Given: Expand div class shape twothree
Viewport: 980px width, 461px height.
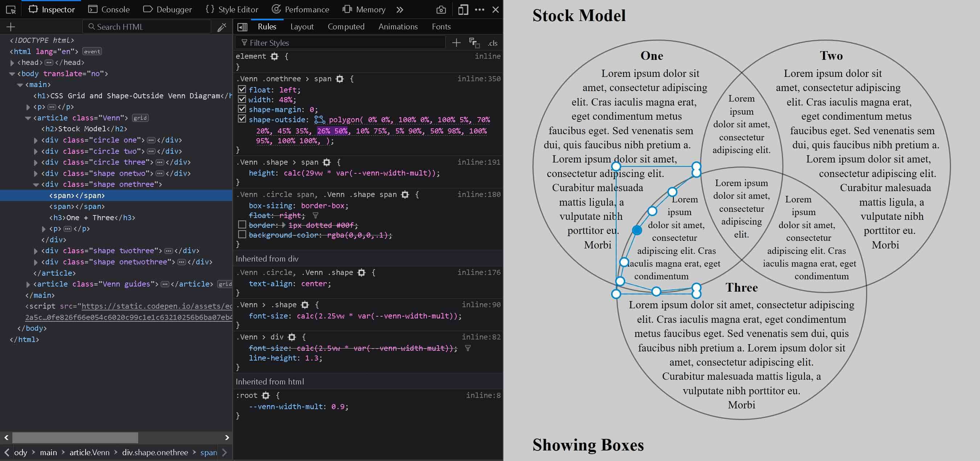Looking at the screenshot, I should point(36,251).
